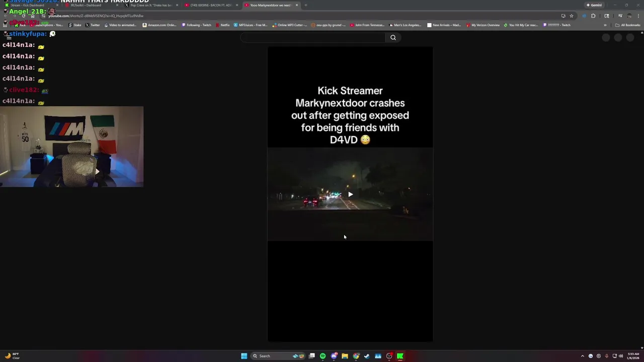Open File Explorer from the taskbar

pyautogui.click(x=345, y=356)
